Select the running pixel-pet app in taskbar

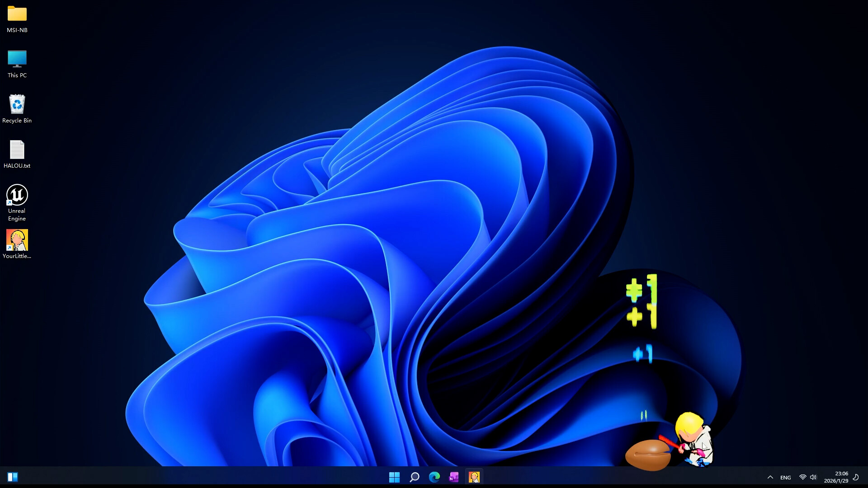tap(474, 477)
